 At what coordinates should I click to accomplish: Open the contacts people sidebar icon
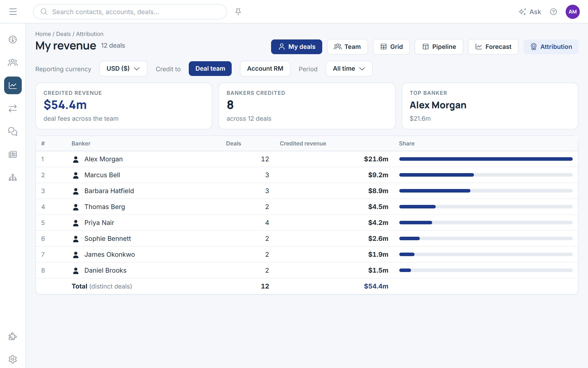tap(13, 62)
